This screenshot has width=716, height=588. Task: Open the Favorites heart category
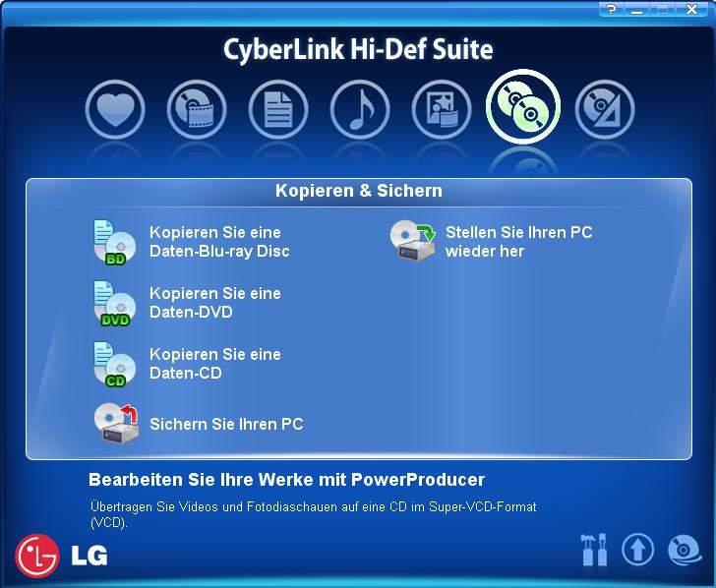[x=115, y=109]
